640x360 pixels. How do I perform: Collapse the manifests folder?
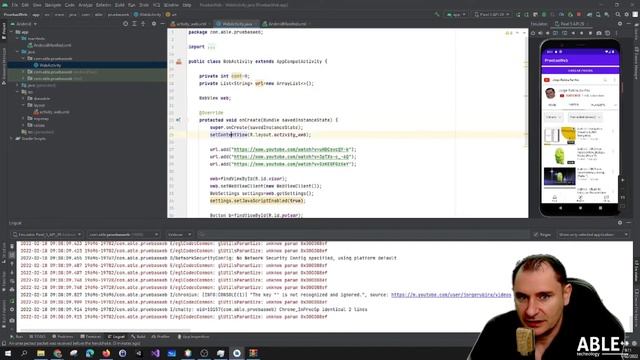[18, 38]
